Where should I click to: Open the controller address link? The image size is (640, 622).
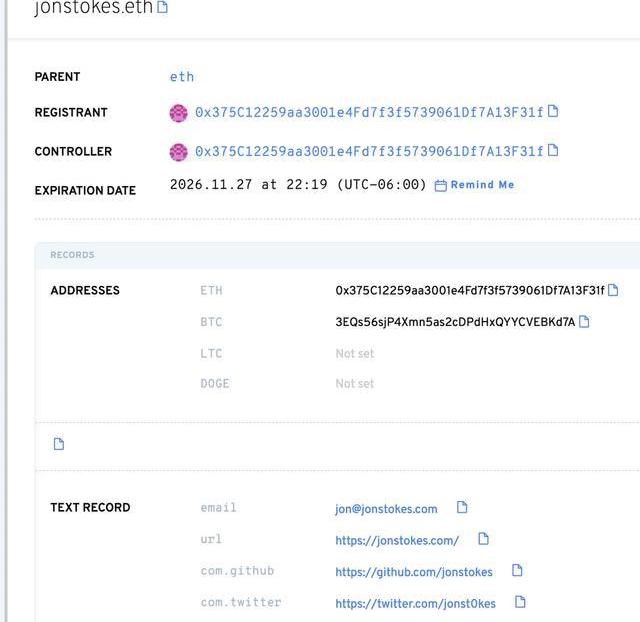tap(368, 152)
